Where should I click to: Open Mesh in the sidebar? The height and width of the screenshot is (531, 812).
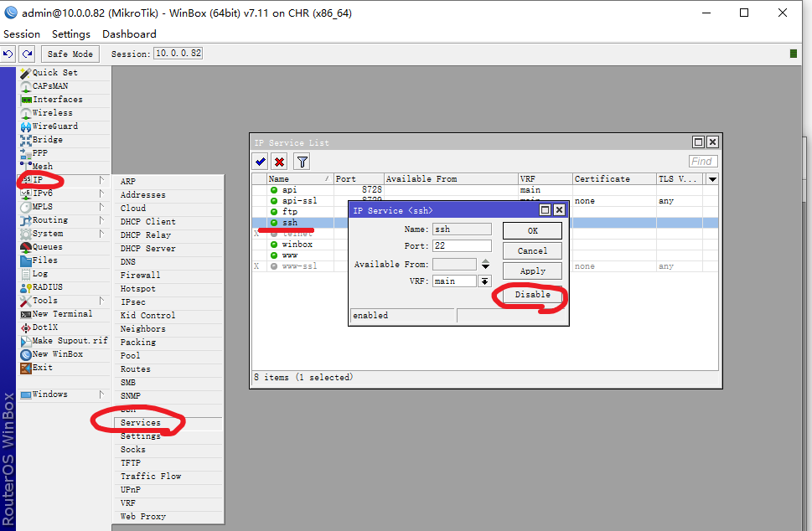coord(65,167)
